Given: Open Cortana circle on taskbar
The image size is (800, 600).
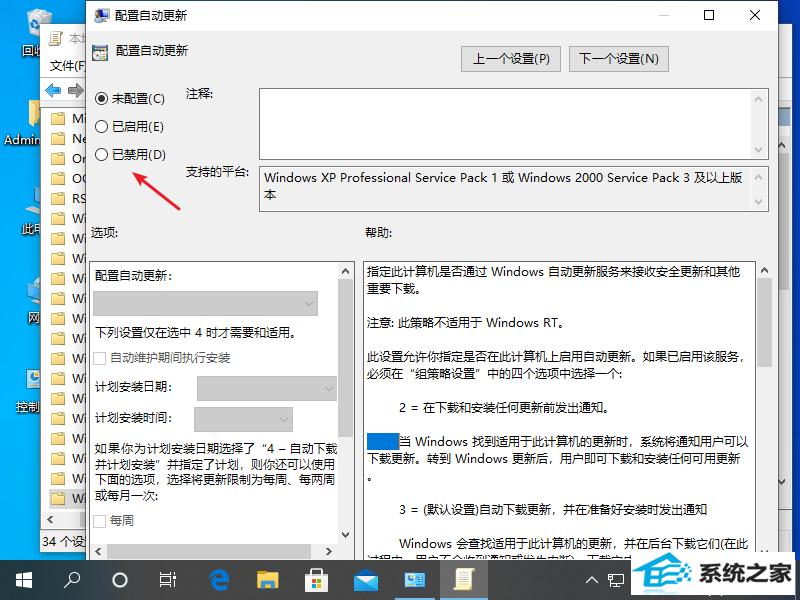Looking at the screenshot, I should click(120, 580).
